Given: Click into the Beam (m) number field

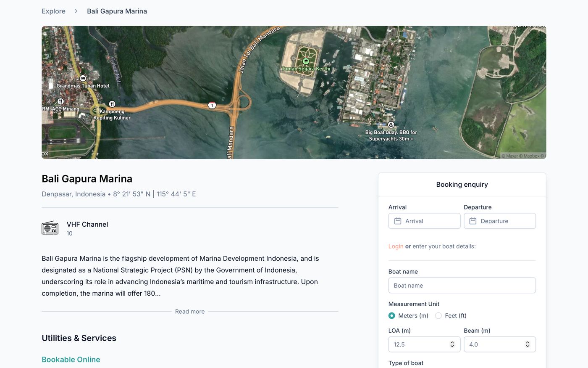Looking at the screenshot, I should [500, 344].
